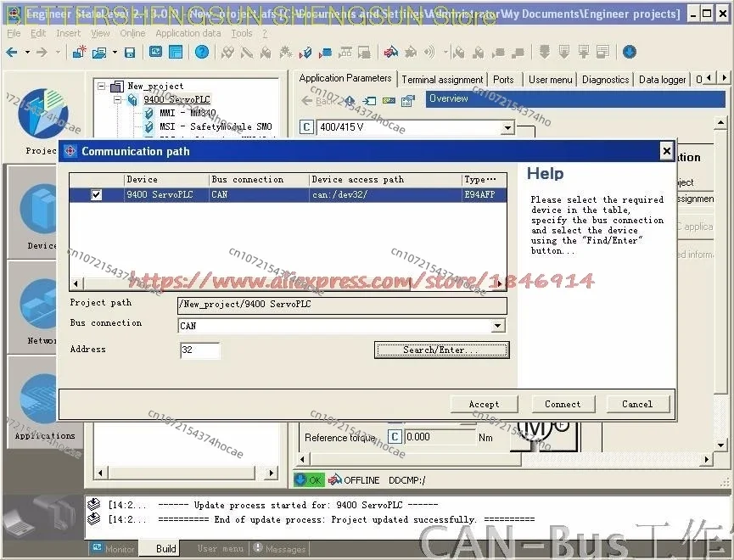The height and width of the screenshot is (560, 734).
Task: Open the back arrow history dropdown
Action: (27, 52)
